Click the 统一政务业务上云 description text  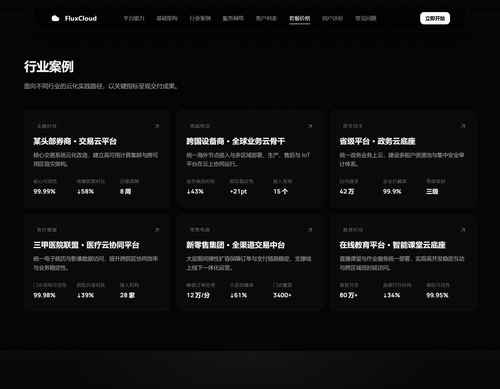(402, 160)
